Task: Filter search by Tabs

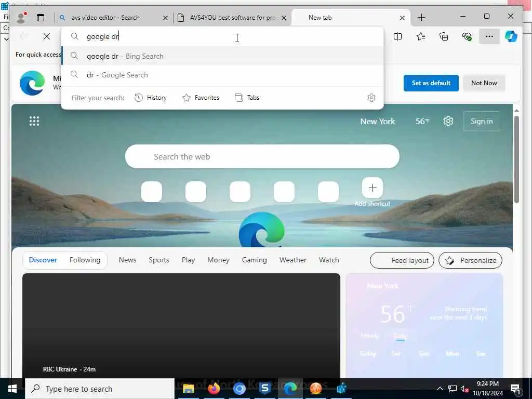Action: [247, 98]
